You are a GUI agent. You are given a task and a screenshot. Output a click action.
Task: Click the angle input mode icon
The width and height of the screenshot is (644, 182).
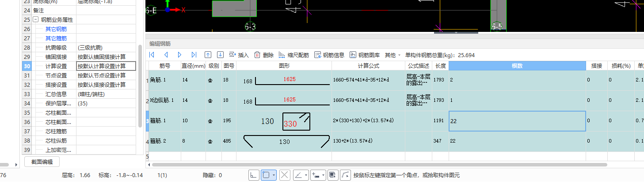(x=298, y=175)
